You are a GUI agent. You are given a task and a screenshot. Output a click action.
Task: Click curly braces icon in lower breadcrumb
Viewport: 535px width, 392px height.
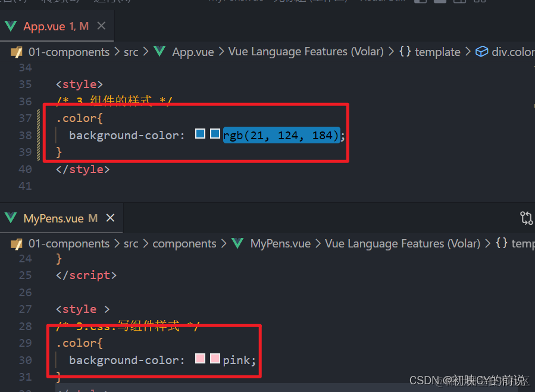pos(502,243)
